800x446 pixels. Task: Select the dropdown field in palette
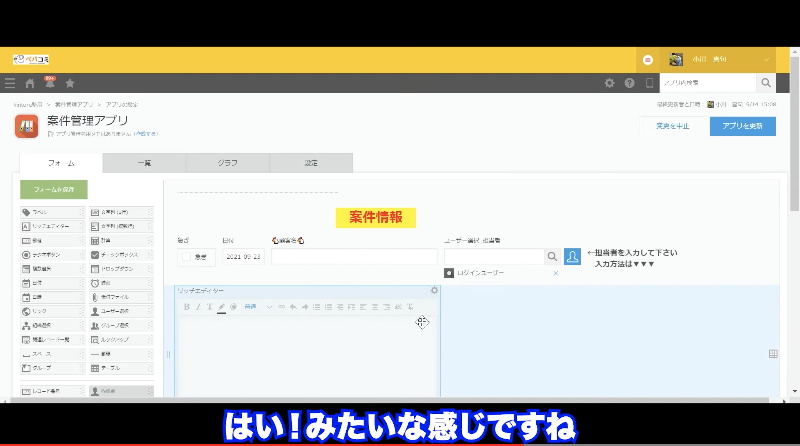point(120,269)
